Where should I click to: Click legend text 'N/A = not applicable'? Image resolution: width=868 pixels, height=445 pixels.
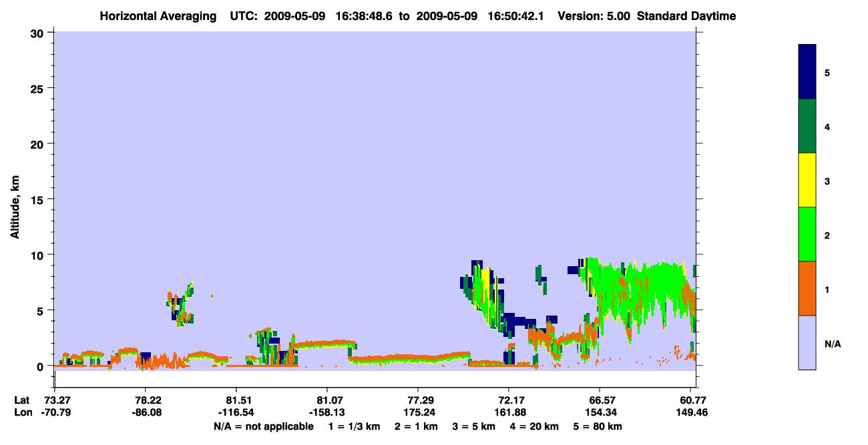pyautogui.click(x=263, y=426)
